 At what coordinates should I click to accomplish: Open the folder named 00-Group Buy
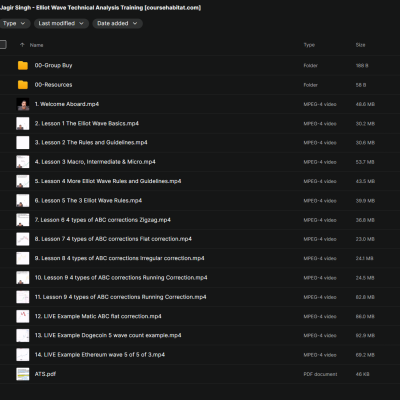coord(53,65)
